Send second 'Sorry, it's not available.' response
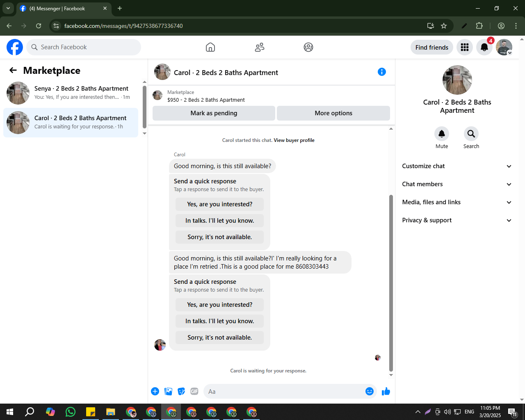The height and width of the screenshot is (420, 525). (x=219, y=338)
